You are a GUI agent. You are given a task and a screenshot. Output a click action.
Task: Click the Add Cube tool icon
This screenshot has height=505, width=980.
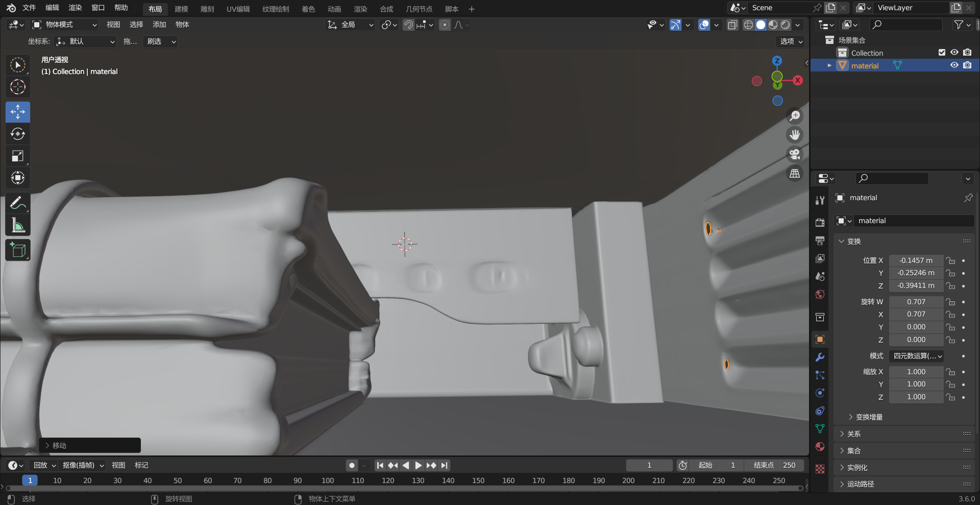[x=18, y=250]
